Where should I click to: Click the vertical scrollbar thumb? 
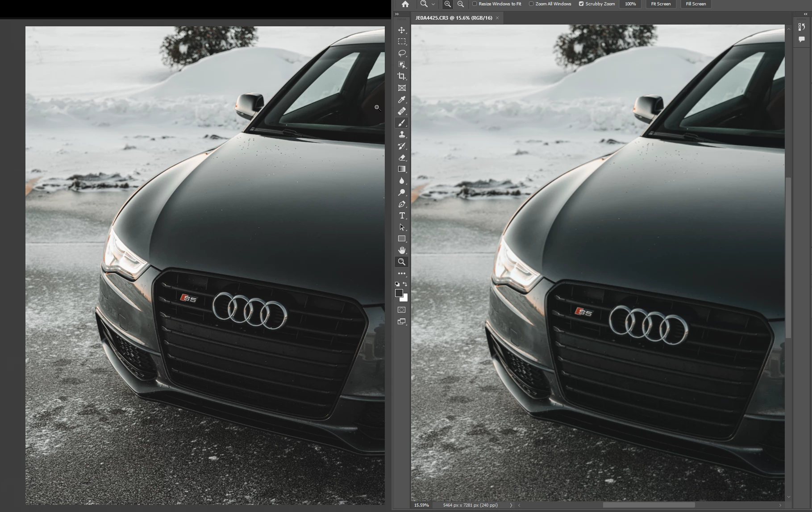pos(788,257)
